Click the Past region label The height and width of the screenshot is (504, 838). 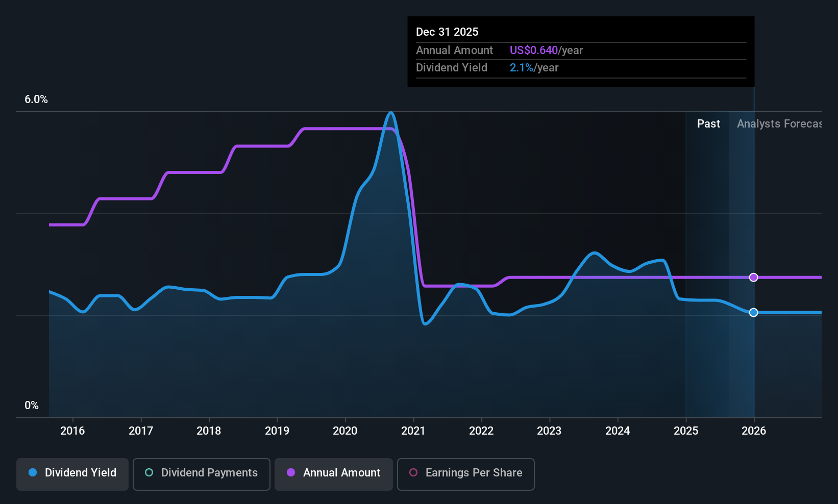(708, 124)
